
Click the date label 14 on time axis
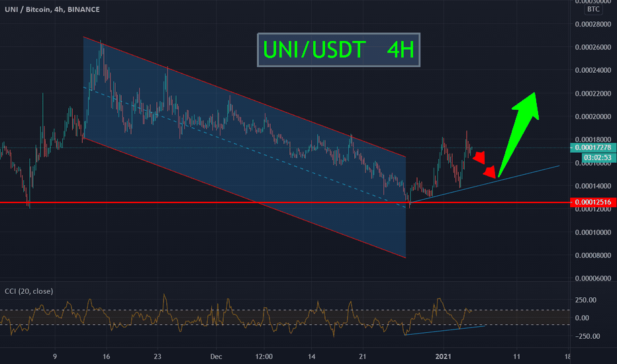click(311, 357)
